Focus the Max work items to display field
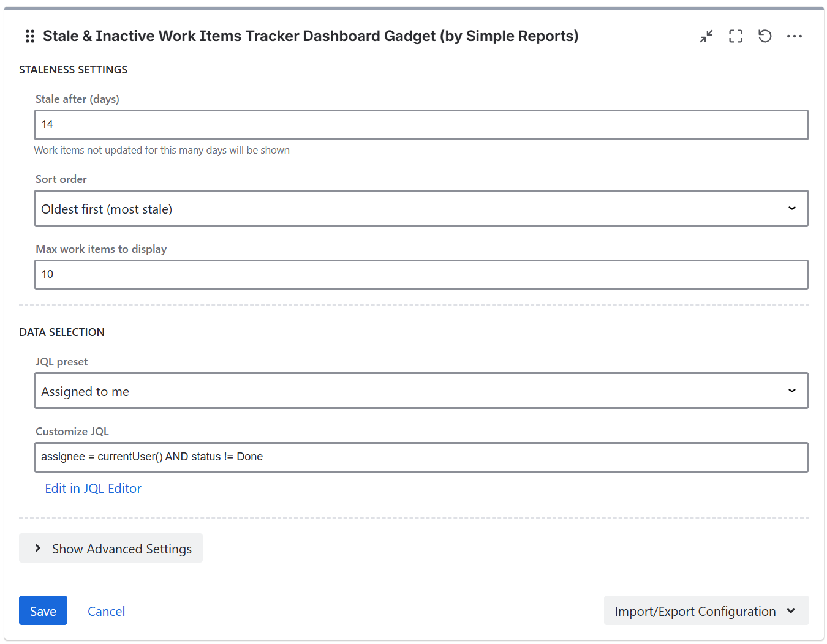The width and height of the screenshot is (827, 644). coord(421,275)
